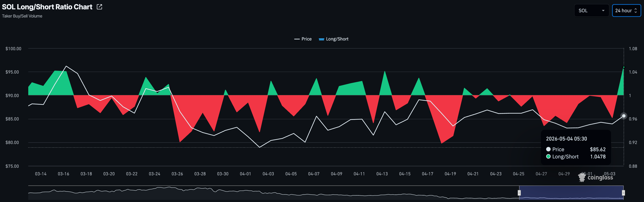644x202 pixels.
Task: Toggle the Long/Short series in the legend
Action: (x=333, y=39)
